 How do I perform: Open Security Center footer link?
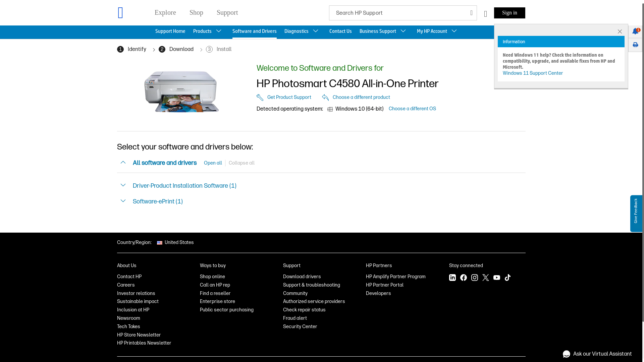tap(300, 327)
